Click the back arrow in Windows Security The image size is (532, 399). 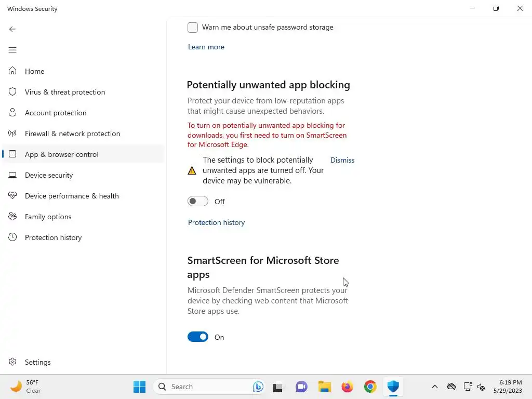pyautogui.click(x=12, y=29)
